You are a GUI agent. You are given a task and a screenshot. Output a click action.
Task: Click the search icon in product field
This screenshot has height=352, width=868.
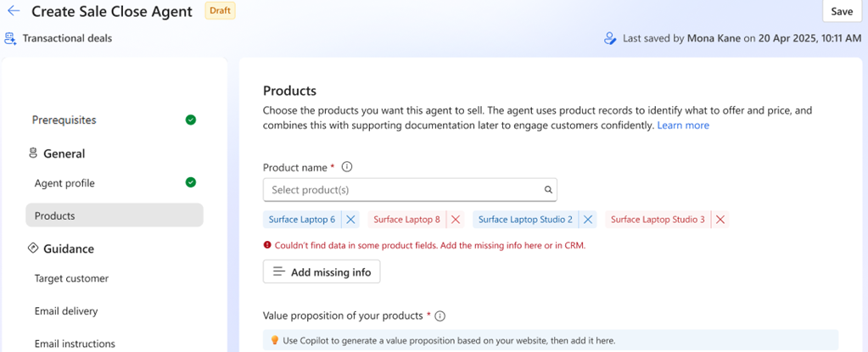click(x=548, y=190)
